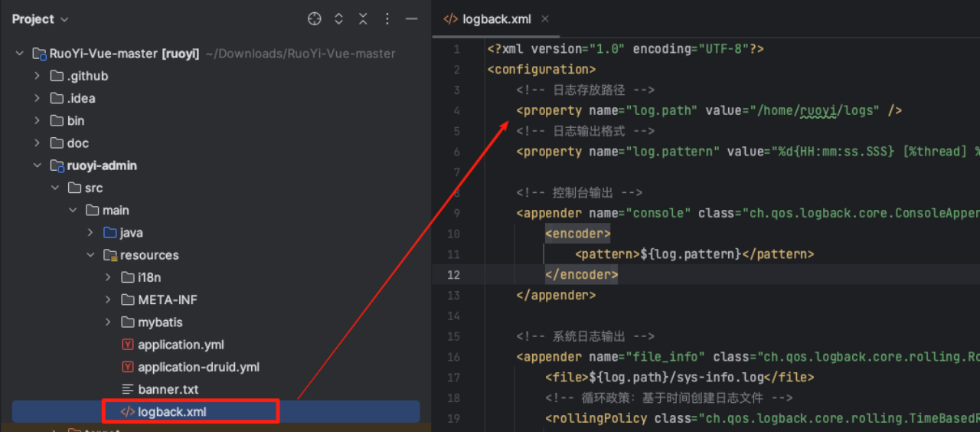Click the XML declaration on line 1

(x=626, y=49)
